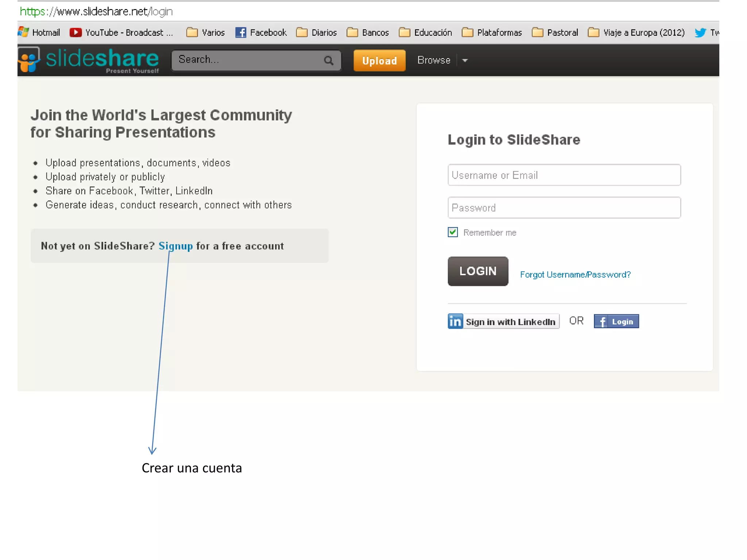Open the Hotmail bookmark icon

[x=24, y=32]
